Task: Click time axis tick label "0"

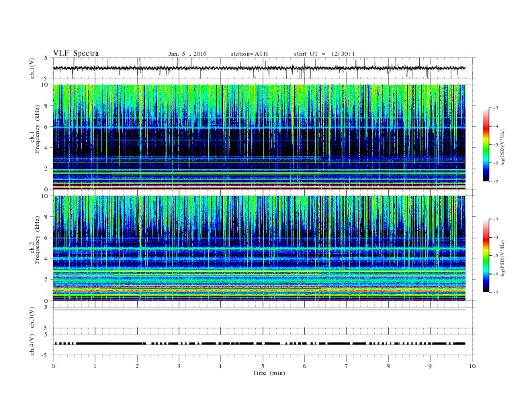Action: 53,366
